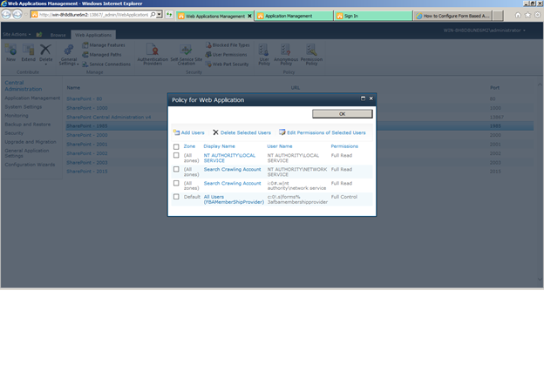
Task: Click Add Users in policy dialog
Action: point(188,132)
